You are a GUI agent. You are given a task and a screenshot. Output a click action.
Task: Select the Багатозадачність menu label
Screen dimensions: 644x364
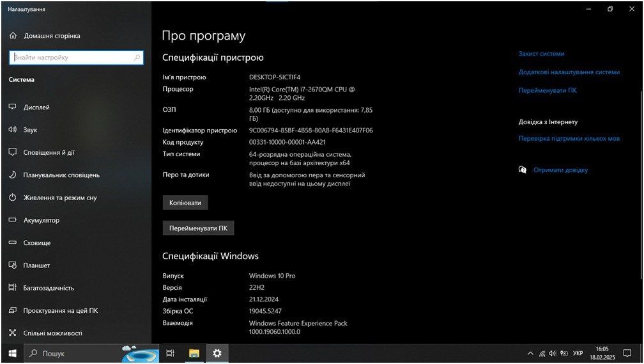click(49, 288)
